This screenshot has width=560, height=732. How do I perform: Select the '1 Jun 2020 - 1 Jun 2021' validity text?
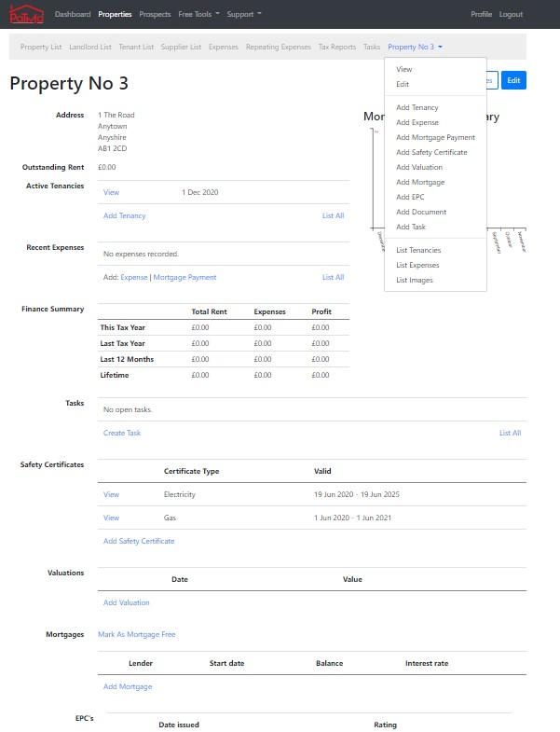click(353, 518)
